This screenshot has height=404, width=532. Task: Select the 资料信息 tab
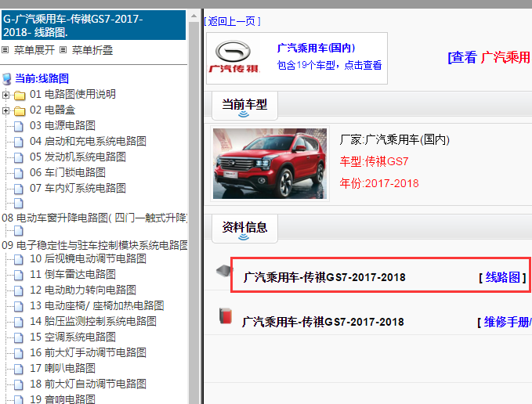tap(244, 229)
